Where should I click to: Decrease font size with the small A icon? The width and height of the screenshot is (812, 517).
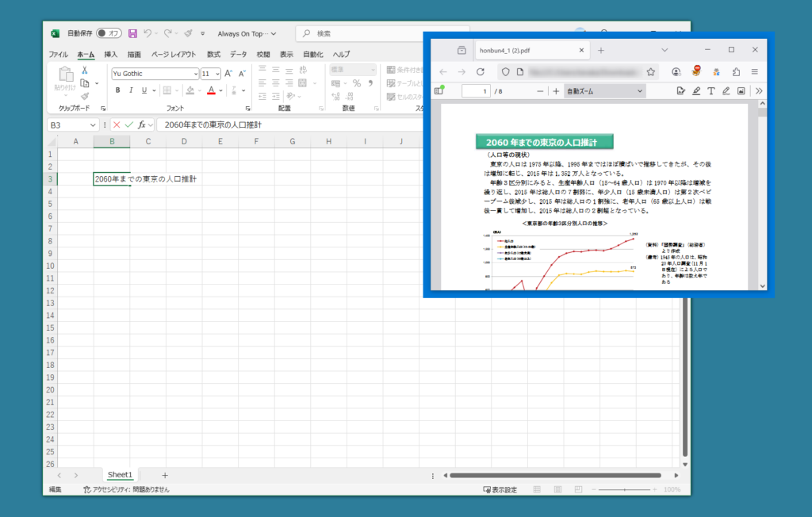click(x=242, y=74)
